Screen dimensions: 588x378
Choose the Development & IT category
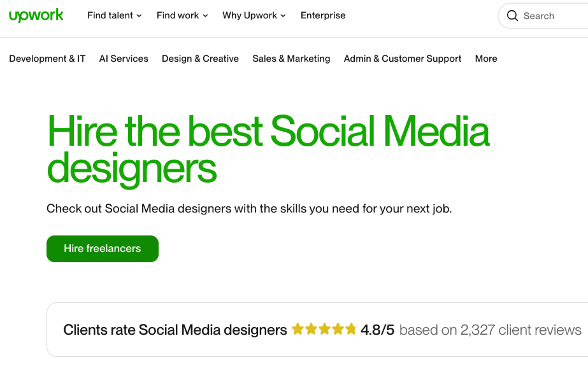pos(47,59)
